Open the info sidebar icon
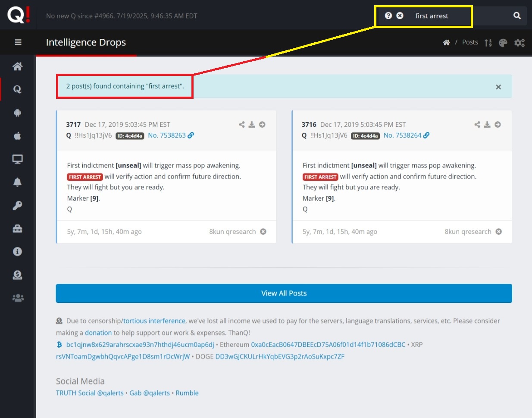The width and height of the screenshot is (532, 418). pyautogui.click(x=18, y=251)
